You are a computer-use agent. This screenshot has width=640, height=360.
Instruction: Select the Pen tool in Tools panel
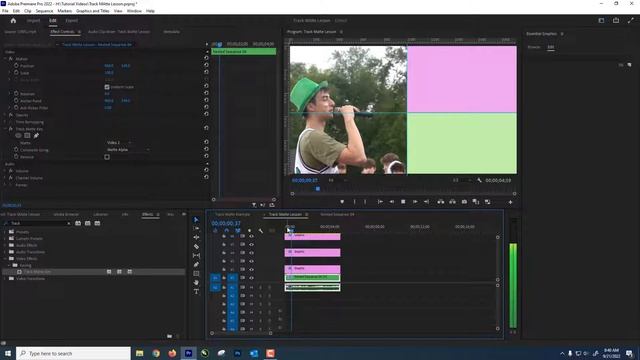coord(196,264)
